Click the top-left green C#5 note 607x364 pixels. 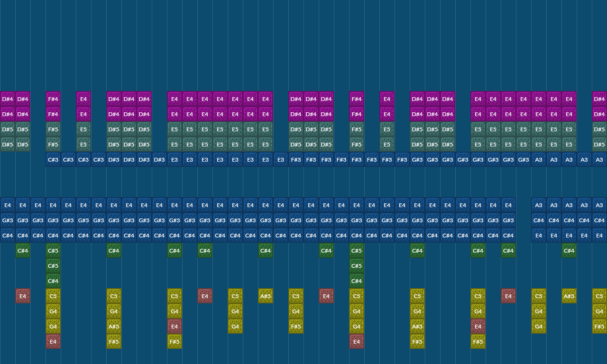tap(53, 251)
